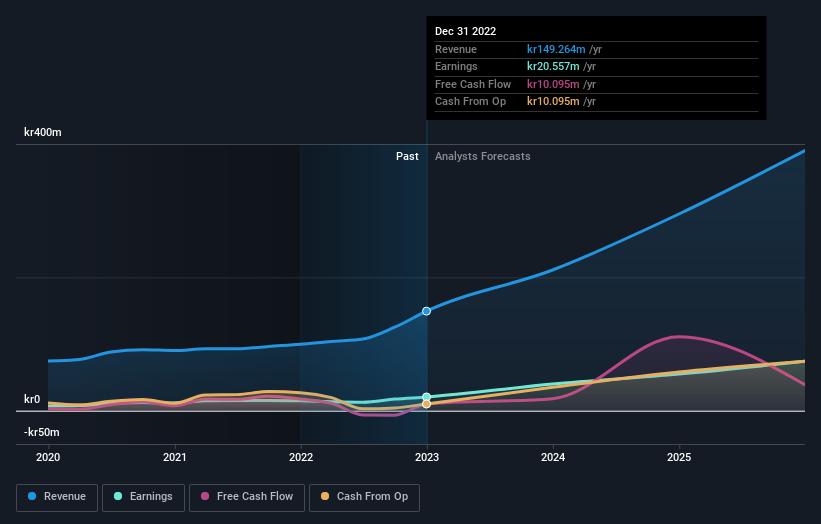The height and width of the screenshot is (524, 821).
Task: Click the Free Cash Flow forecast peak near 2025
Action: pyautogui.click(x=679, y=337)
